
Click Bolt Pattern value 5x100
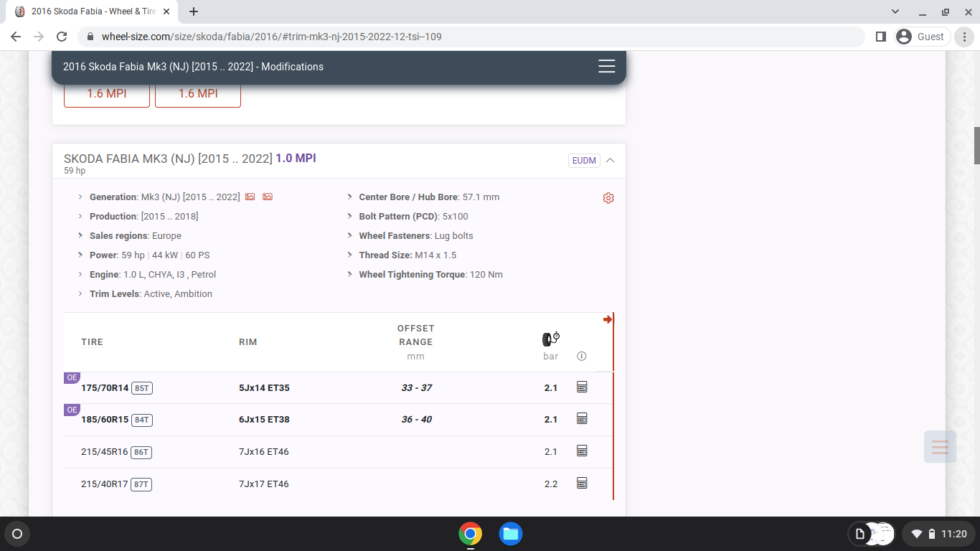point(453,216)
